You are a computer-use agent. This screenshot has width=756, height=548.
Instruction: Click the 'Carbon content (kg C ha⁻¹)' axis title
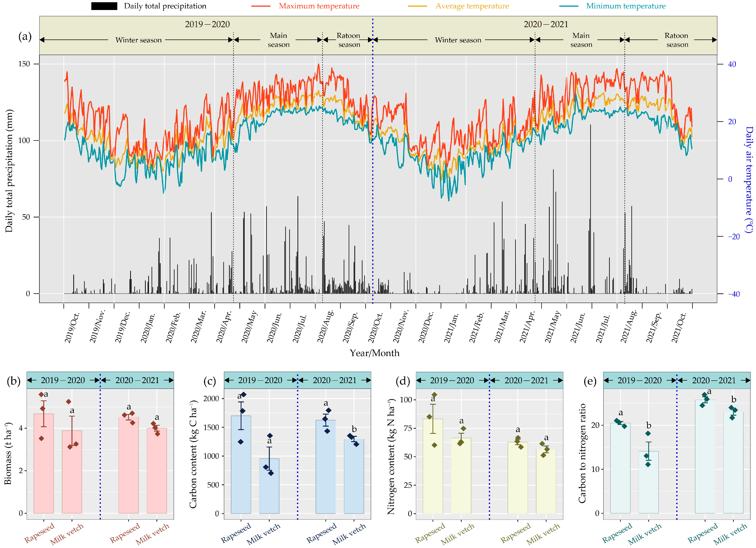(193, 454)
